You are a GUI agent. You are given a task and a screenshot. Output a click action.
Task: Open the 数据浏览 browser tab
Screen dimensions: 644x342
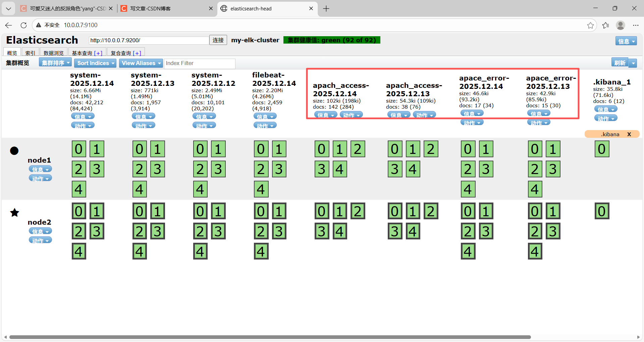coord(53,53)
